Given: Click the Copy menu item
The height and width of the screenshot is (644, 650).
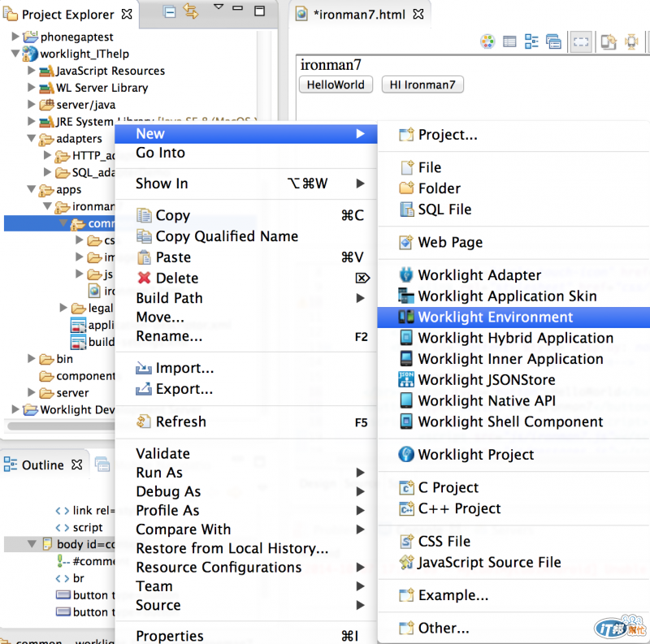Looking at the screenshot, I should tap(245, 215).
